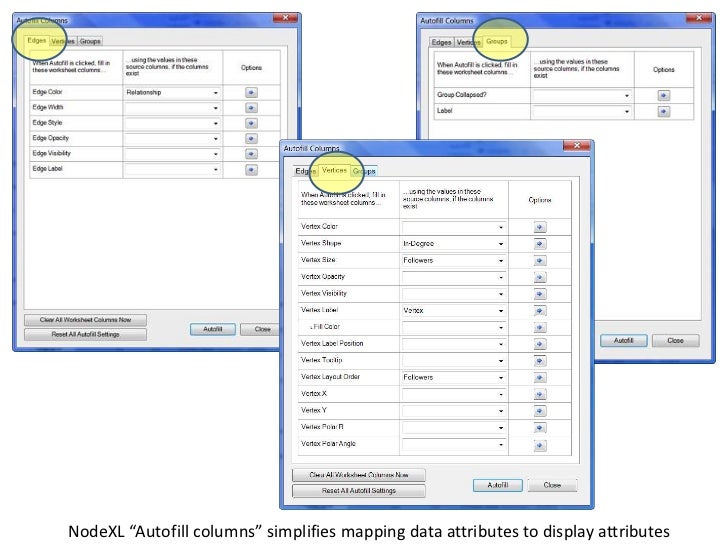Select Vertices tab in front window
The height and width of the screenshot is (546, 728).
coord(334,170)
